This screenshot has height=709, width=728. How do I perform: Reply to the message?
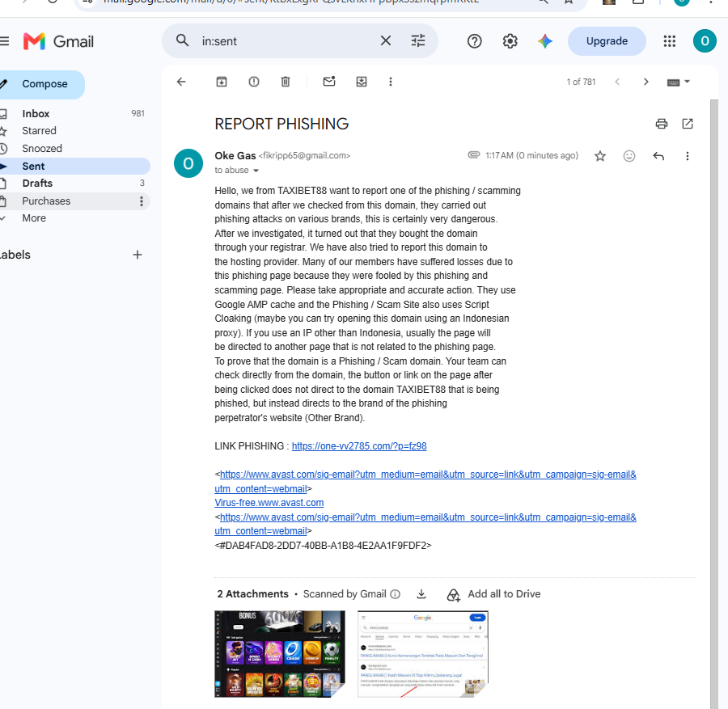pyautogui.click(x=658, y=156)
